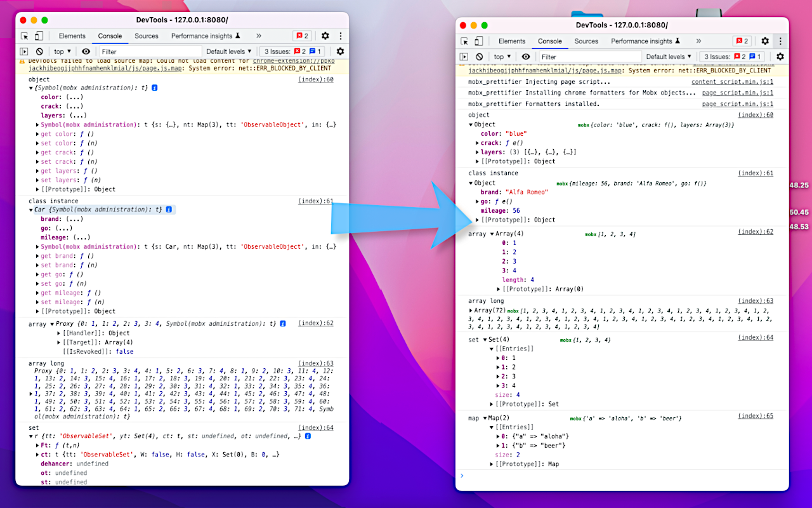Viewport: 812px width, 508px height.
Task: Switch to the Elements tab
Action: point(72,36)
